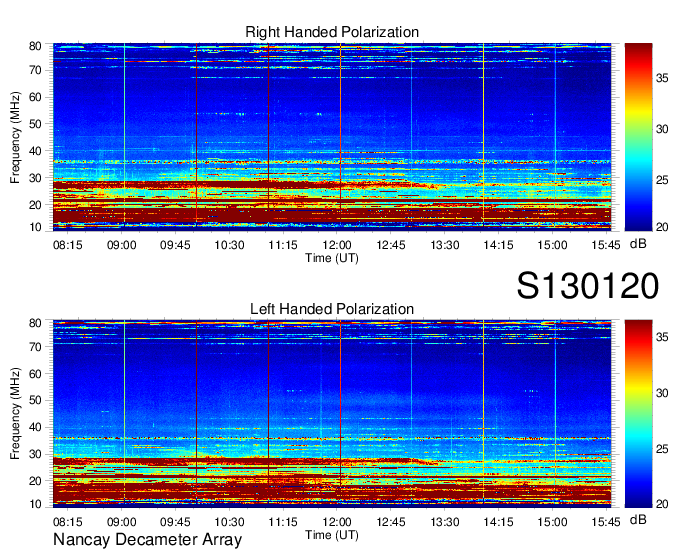This screenshot has height=552, width=680.
Task: Click "25" dB label on Left Handed colorbar
Action: pyautogui.click(x=662, y=449)
